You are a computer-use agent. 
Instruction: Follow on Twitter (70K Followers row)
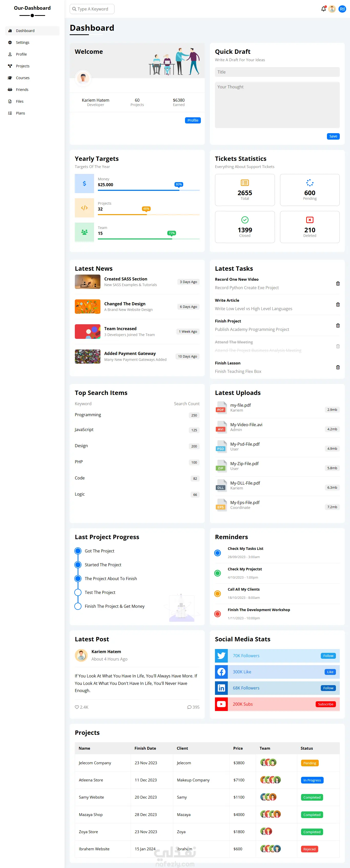pyautogui.click(x=328, y=656)
